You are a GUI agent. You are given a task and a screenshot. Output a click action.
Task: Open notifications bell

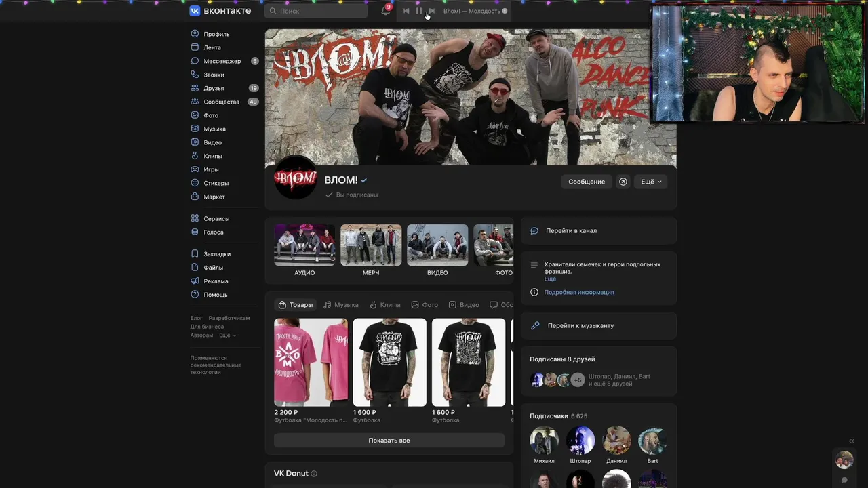(x=385, y=11)
